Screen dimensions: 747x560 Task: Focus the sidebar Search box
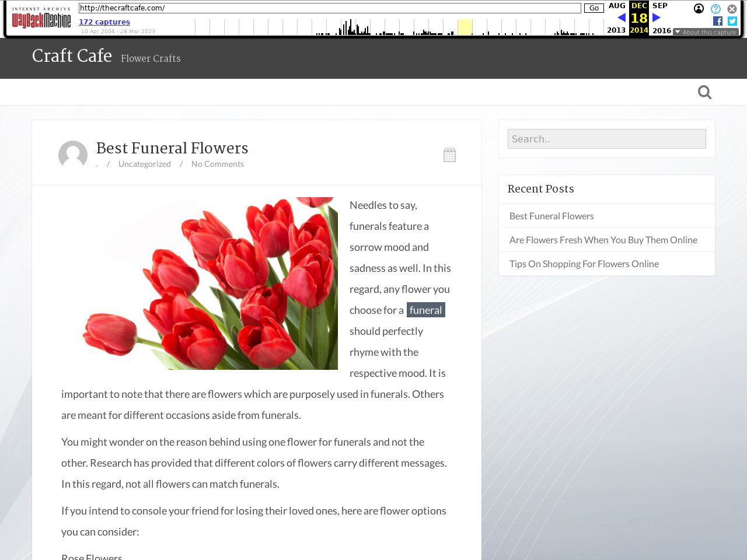[x=606, y=139]
